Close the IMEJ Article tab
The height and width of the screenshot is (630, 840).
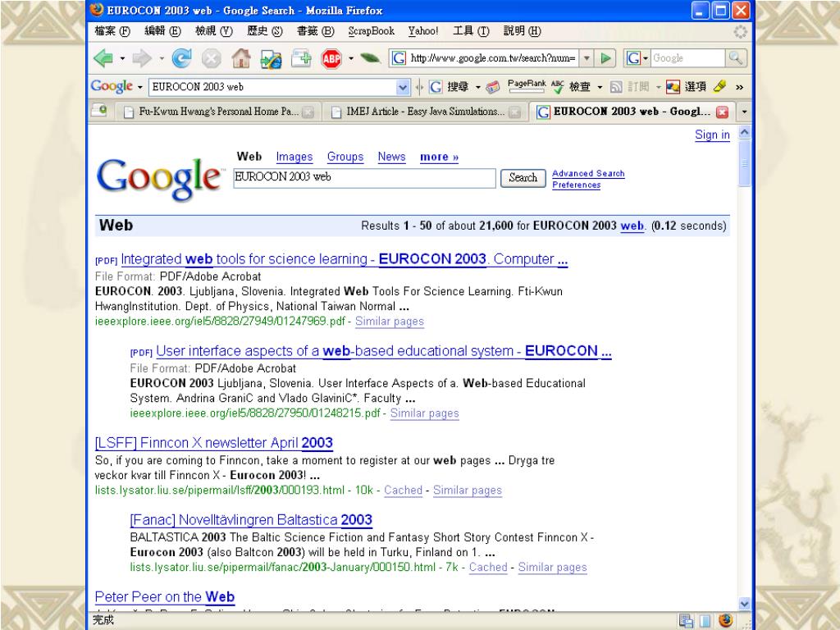[x=514, y=112]
